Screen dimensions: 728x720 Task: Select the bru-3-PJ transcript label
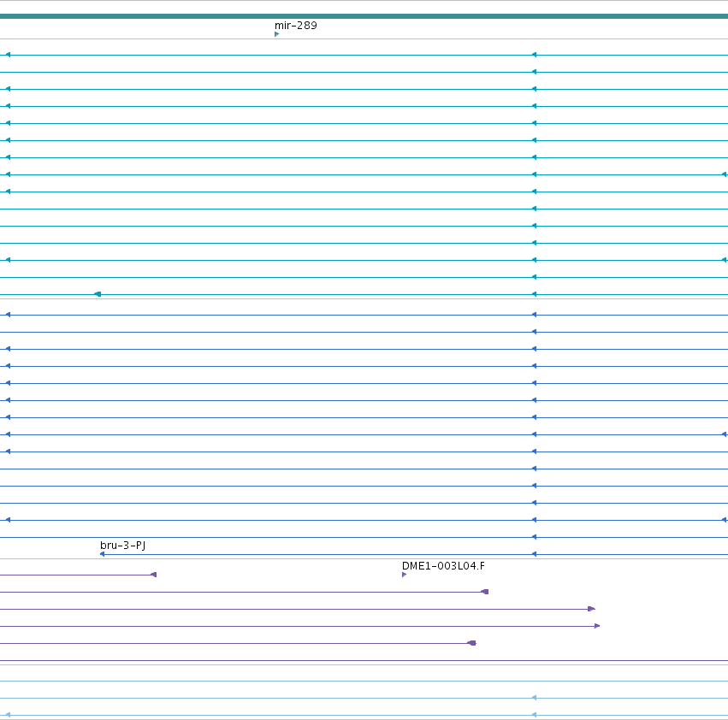123,545
